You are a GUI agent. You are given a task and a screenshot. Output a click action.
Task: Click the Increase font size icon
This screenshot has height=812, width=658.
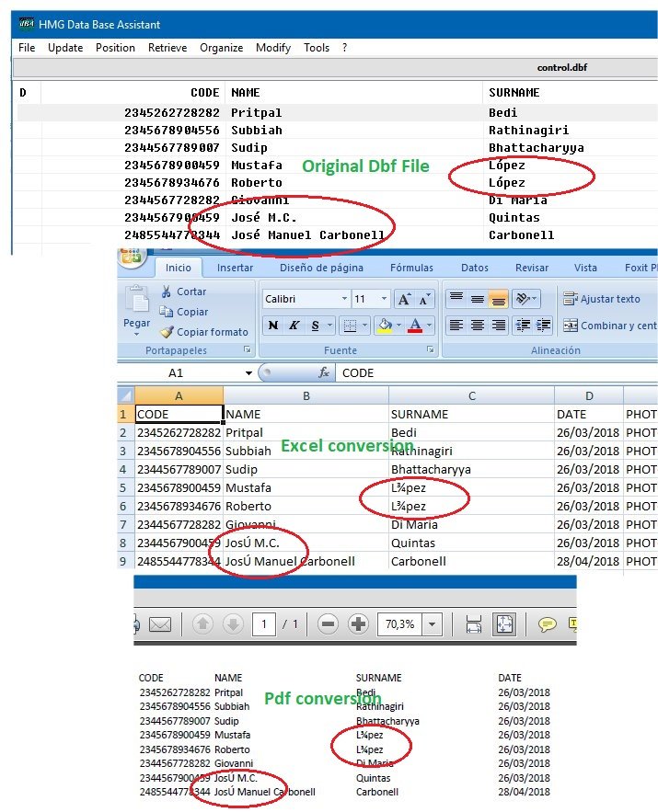404,299
